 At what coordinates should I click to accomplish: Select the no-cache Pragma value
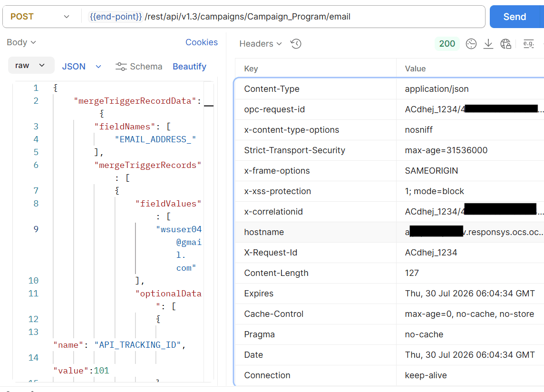(x=424, y=335)
